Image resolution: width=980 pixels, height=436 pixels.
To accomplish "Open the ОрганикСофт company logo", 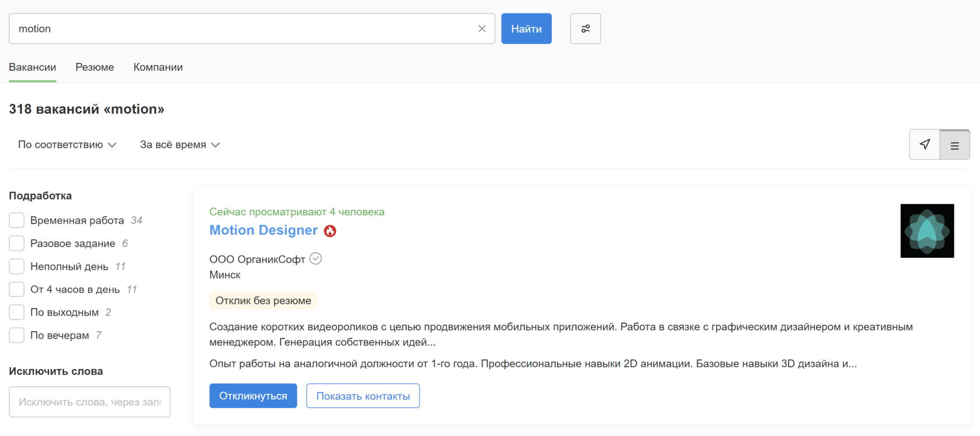I will point(927,231).
